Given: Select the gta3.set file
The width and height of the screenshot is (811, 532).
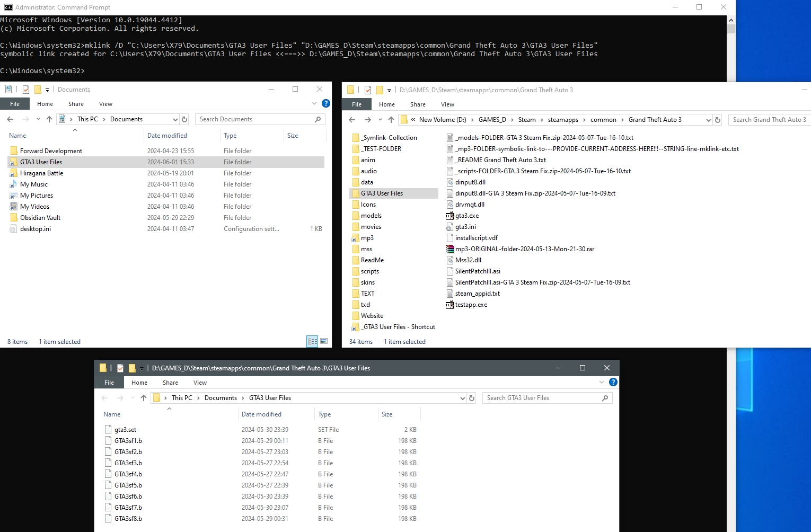Looking at the screenshot, I should pos(120,430).
